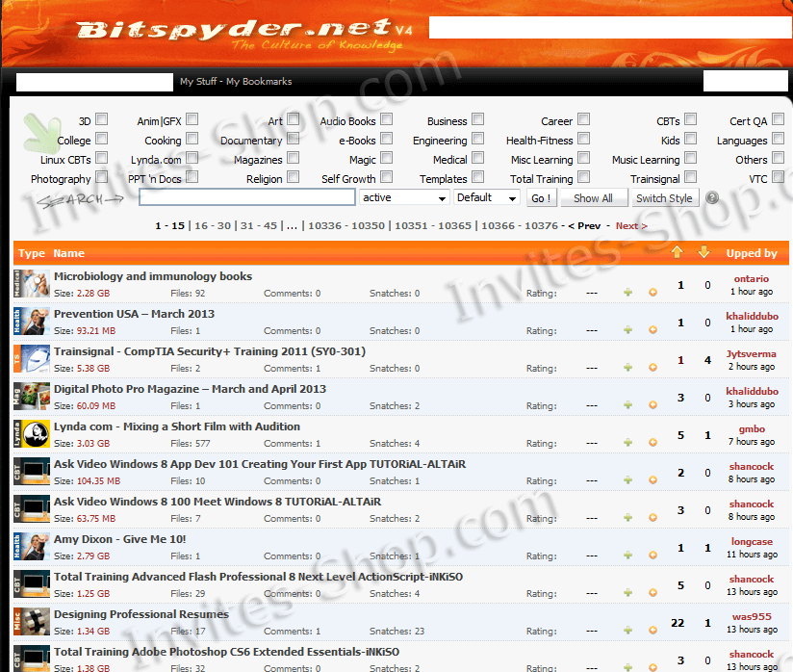Check the Self Growth category checkbox
Image resolution: width=793 pixels, height=672 pixels.
tap(386, 176)
